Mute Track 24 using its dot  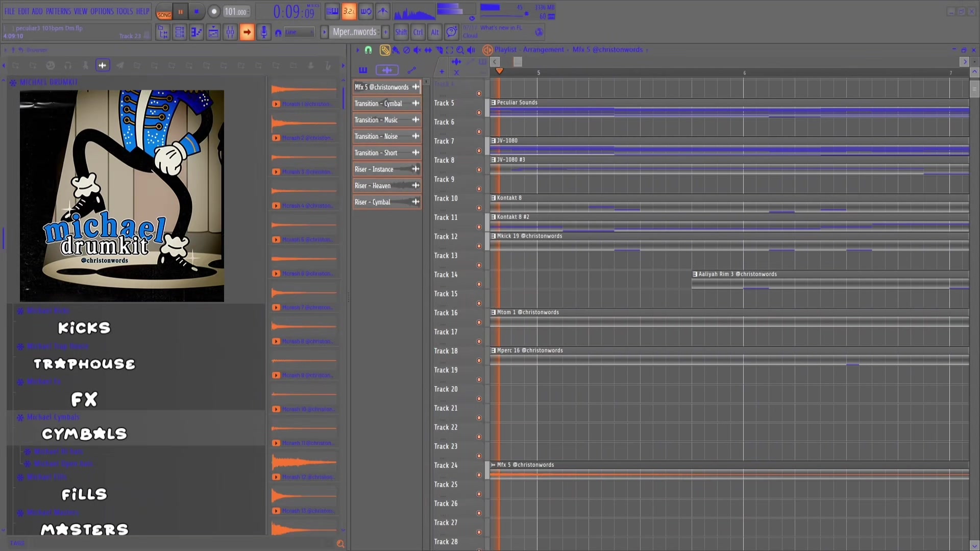479,475
